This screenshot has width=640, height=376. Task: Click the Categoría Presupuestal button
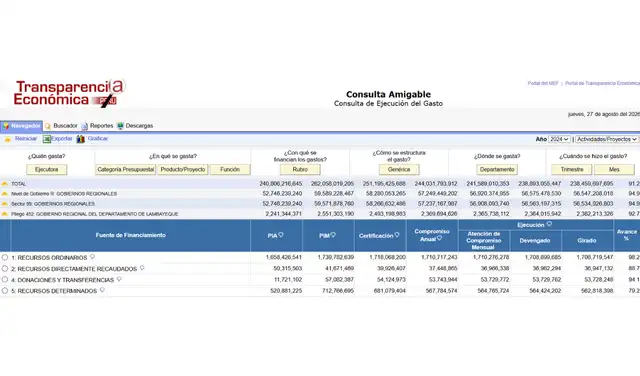point(126,169)
